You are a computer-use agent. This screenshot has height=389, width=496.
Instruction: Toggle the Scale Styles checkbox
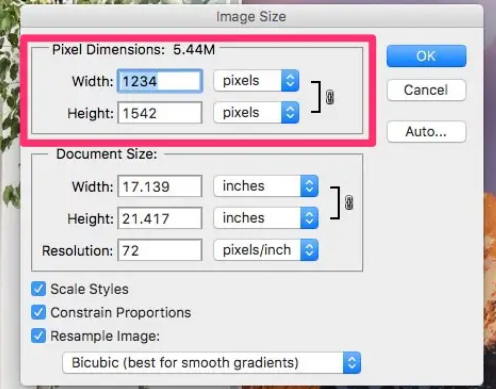click(x=38, y=289)
